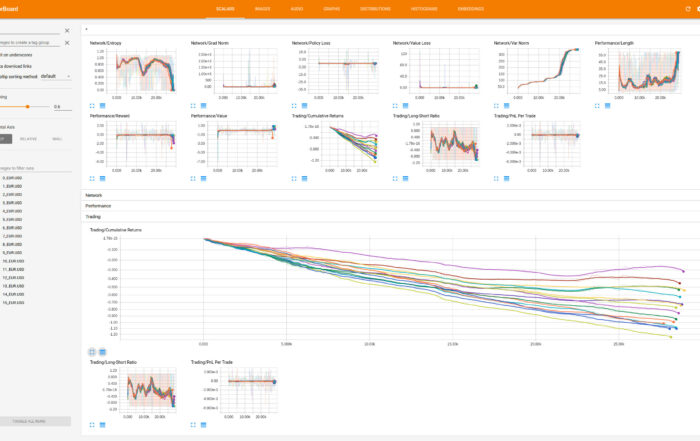Expand the Network/Entropy chart to full size
Screen dimensions: 700x441
(92, 104)
